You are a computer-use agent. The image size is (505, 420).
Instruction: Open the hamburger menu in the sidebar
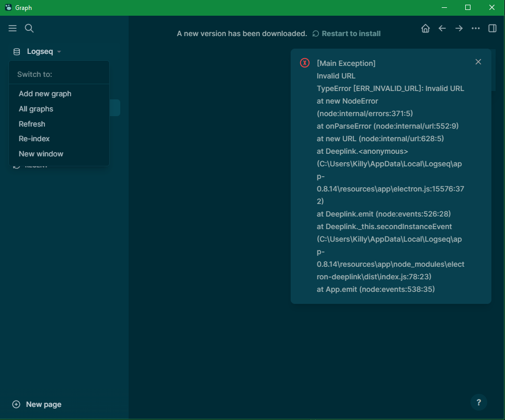pos(13,28)
